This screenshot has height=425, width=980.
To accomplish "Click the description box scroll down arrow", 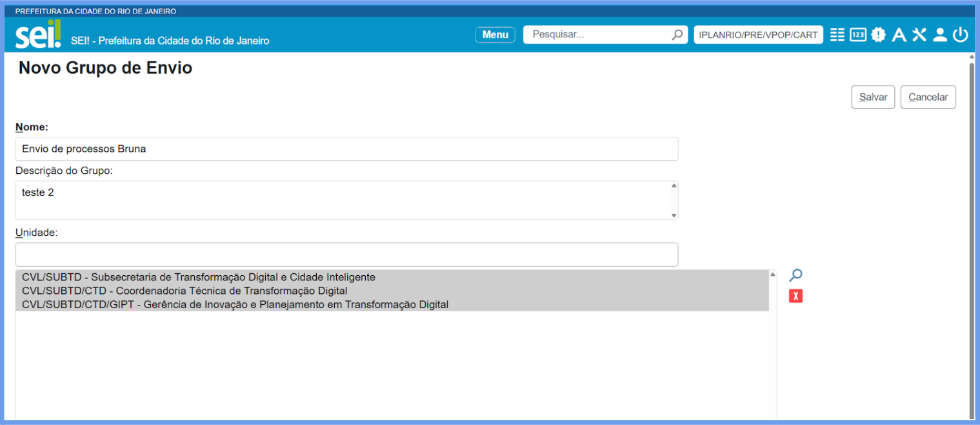I will click(x=674, y=215).
